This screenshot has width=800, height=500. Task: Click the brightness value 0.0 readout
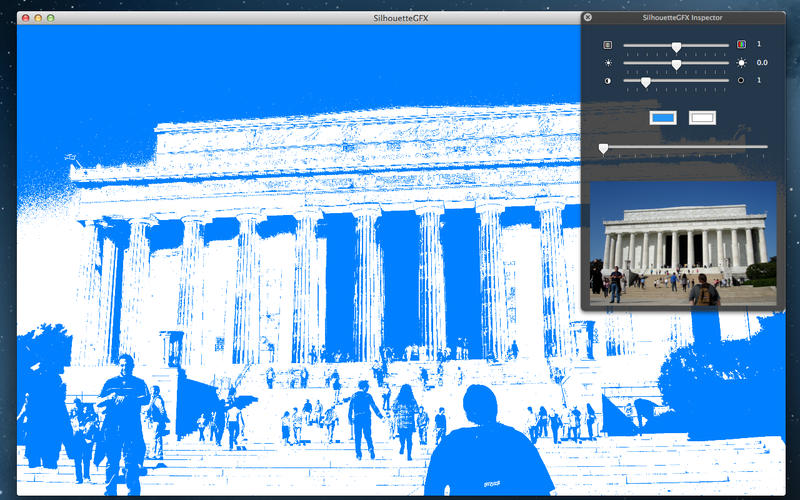(762, 63)
